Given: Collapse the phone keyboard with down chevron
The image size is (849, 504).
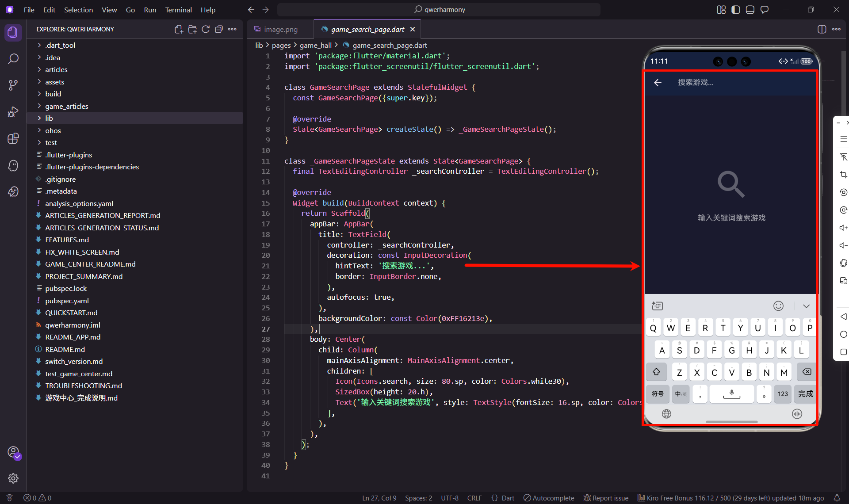Looking at the screenshot, I should click(806, 306).
